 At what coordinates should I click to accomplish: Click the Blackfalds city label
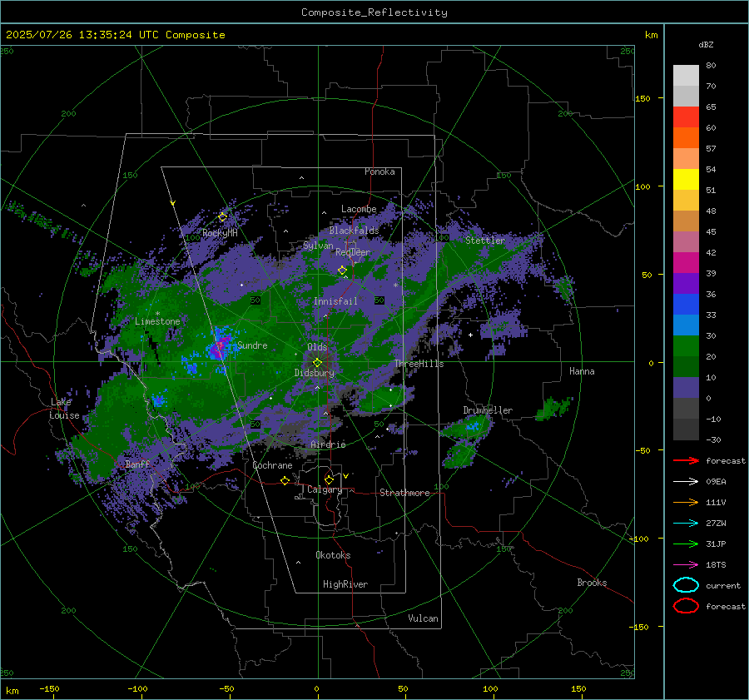pos(354,231)
